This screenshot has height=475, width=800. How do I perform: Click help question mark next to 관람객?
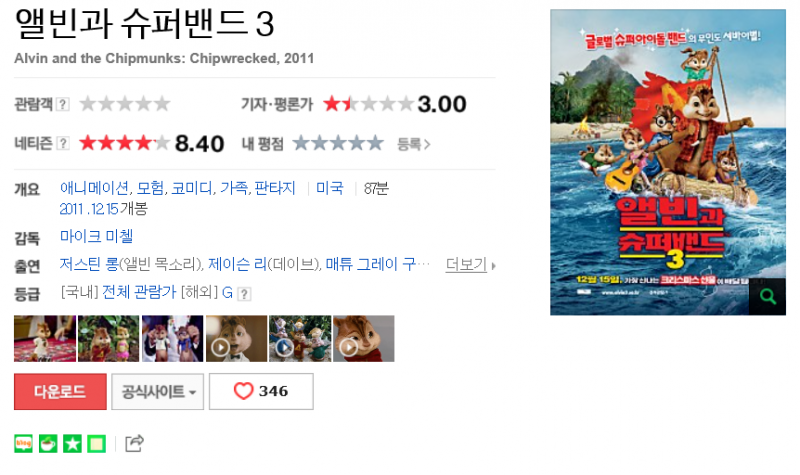pyautogui.click(x=62, y=104)
